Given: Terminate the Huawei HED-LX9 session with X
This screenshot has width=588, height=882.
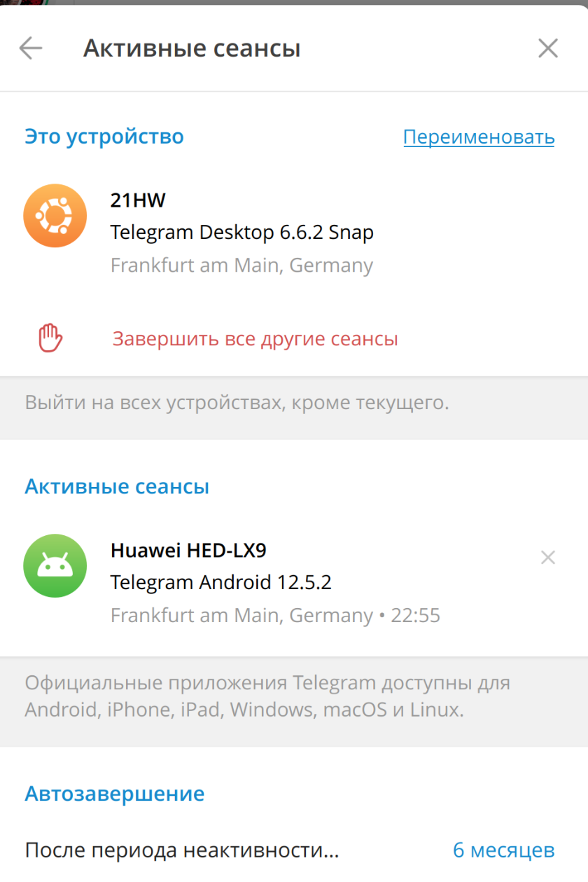Looking at the screenshot, I should [x=547, y=558].
